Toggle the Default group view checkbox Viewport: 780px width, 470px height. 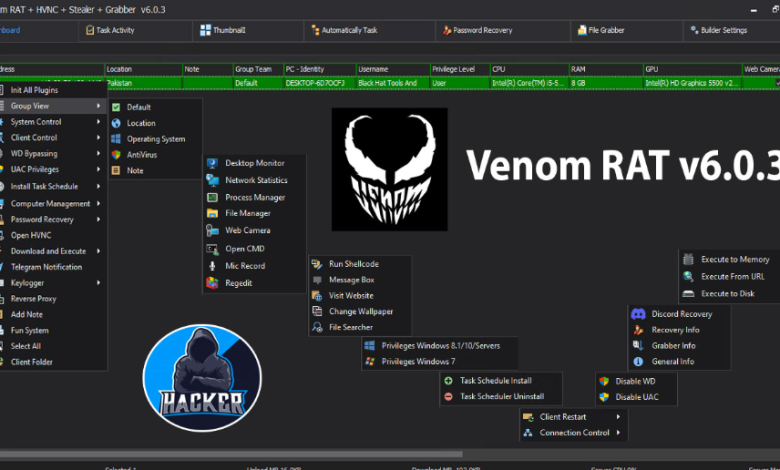click(x=116, y=107)
